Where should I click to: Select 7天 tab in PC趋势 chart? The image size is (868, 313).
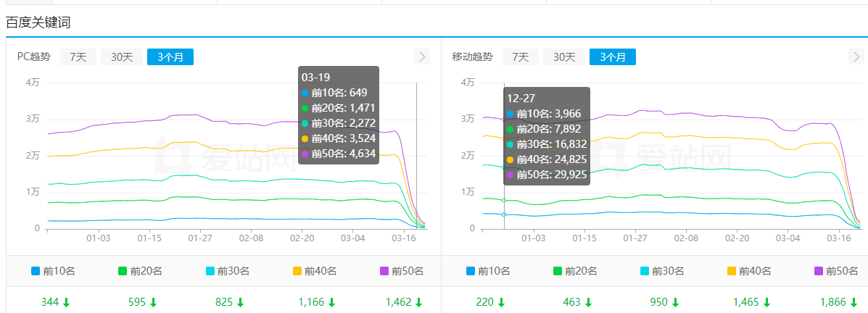78,57
